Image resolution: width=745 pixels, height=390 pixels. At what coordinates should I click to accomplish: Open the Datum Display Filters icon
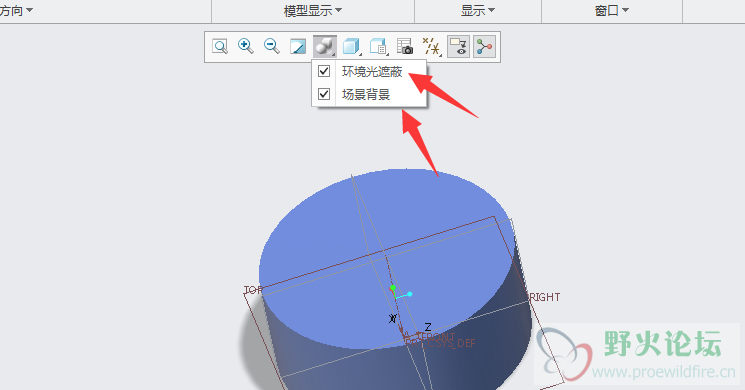point(431,47)
